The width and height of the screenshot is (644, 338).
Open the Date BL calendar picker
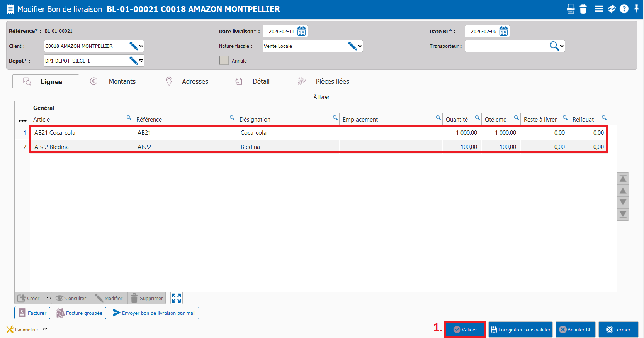[x=503, y=31]
